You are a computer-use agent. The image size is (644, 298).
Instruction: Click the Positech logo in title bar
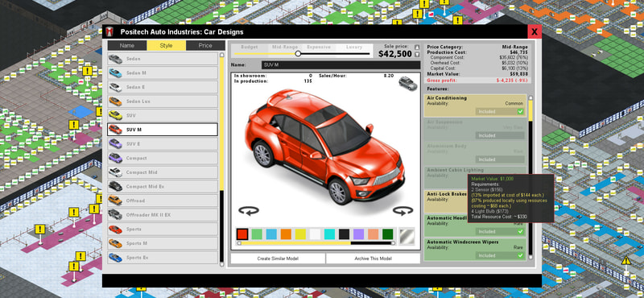coord(109,31)
